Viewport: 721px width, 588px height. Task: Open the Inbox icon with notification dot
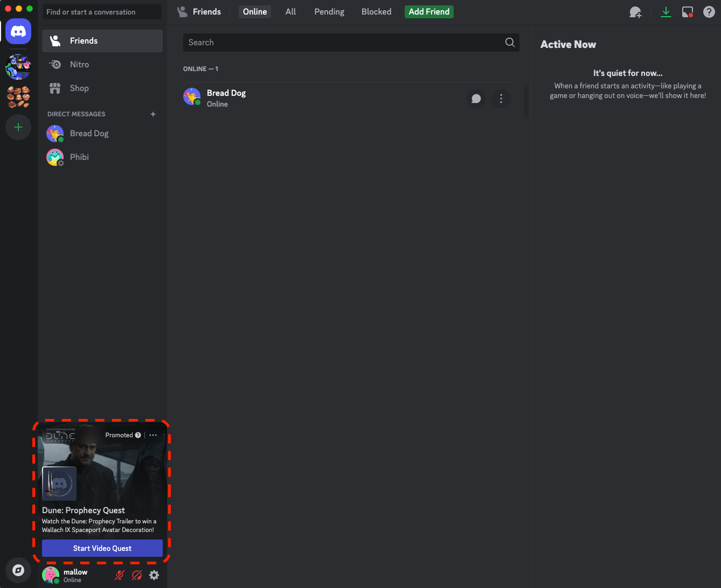(688, 11)
